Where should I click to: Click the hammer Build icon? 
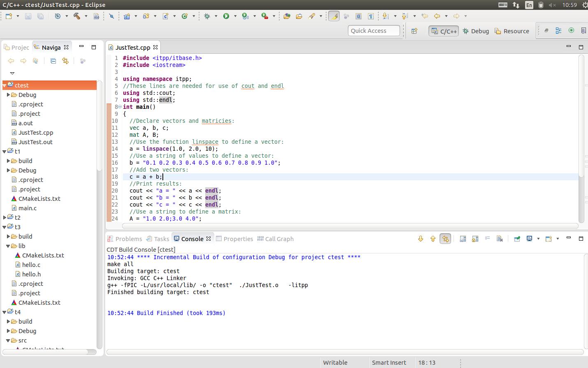(x=76, y=16)
